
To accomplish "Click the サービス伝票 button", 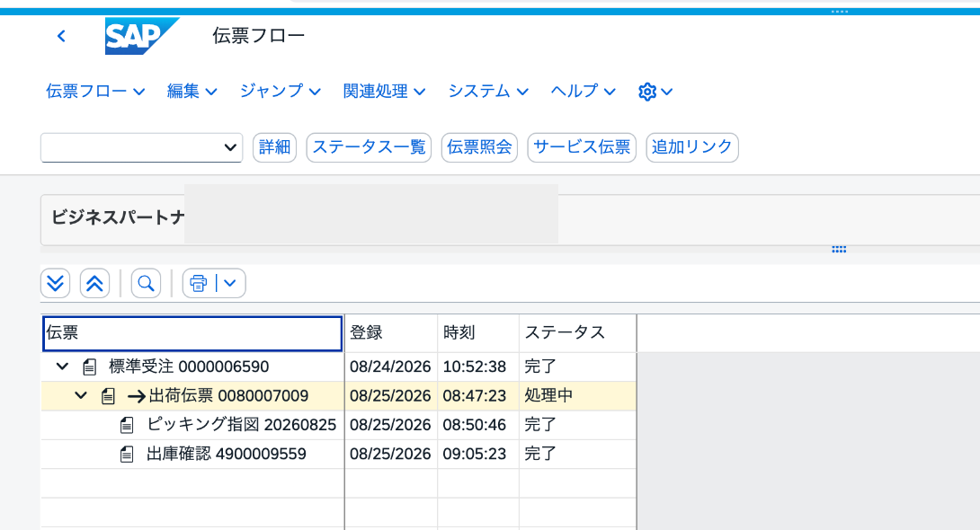I will [x=582, y=147].
